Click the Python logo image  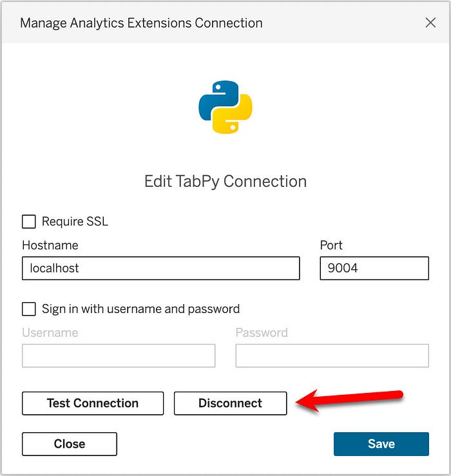click(x=225, y=107)
